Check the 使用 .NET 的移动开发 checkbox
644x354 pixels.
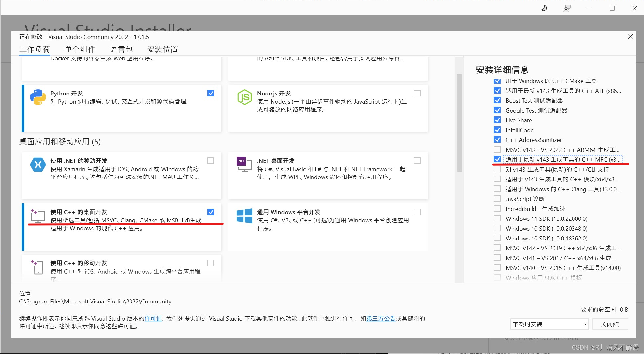pyautogui.click(x=211, y=161)
